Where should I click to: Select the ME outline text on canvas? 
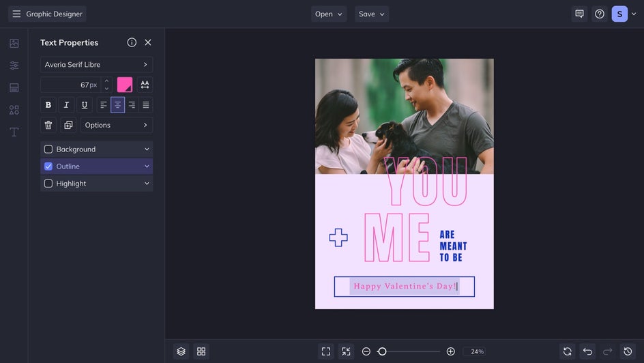(x=397, y=237)
